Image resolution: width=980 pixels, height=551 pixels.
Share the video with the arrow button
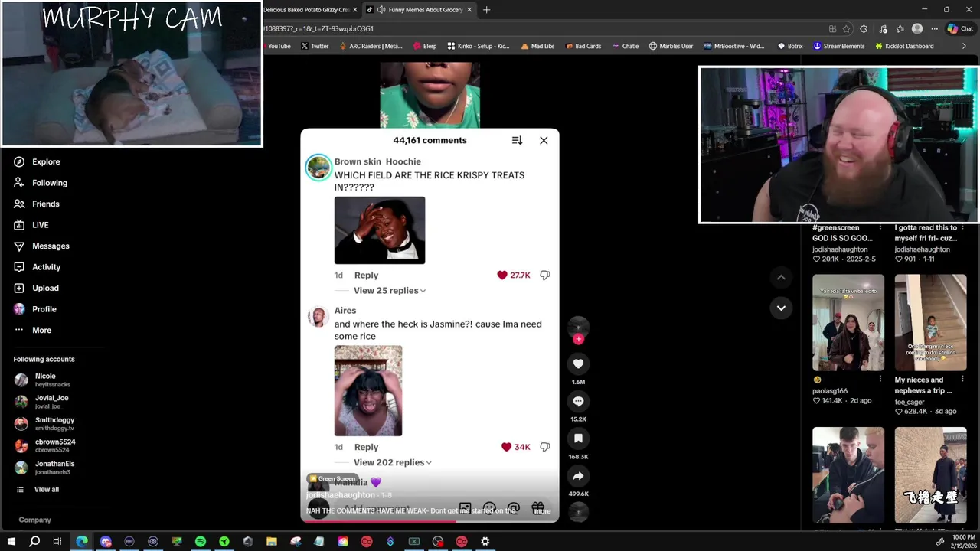(x=578, y=476)
